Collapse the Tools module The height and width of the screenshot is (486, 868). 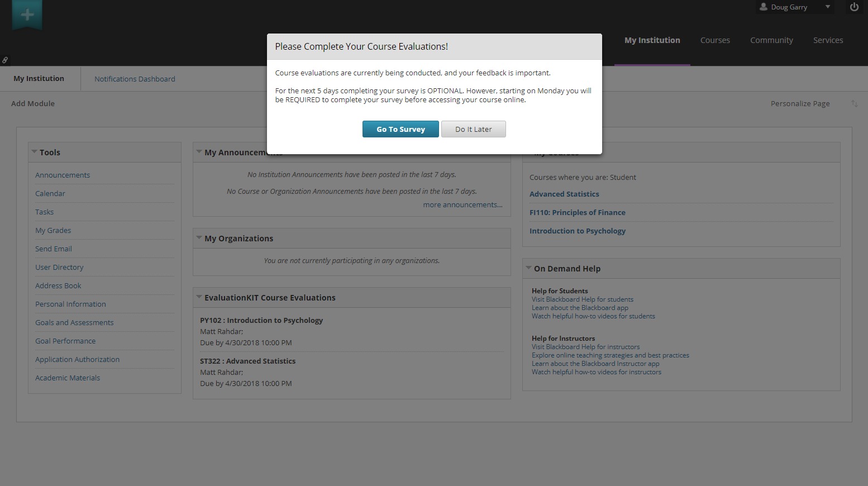[x=35, y=152]
